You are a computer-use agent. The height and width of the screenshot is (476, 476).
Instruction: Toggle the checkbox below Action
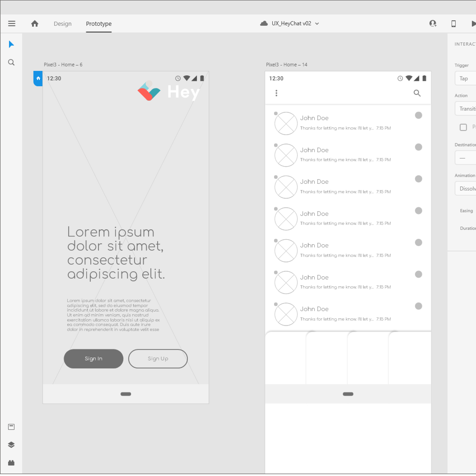[463, 127]
